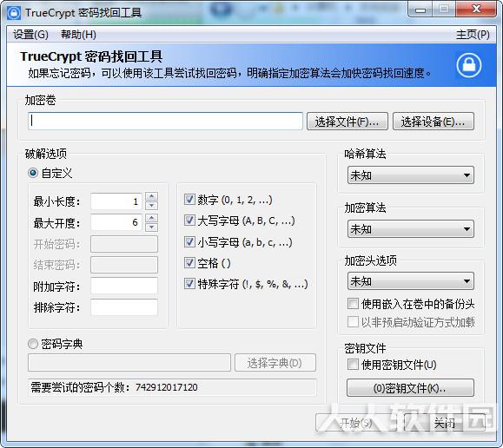Open the 主页(P) menu item
The image size is (503, 448).
(x=473, y=35)
